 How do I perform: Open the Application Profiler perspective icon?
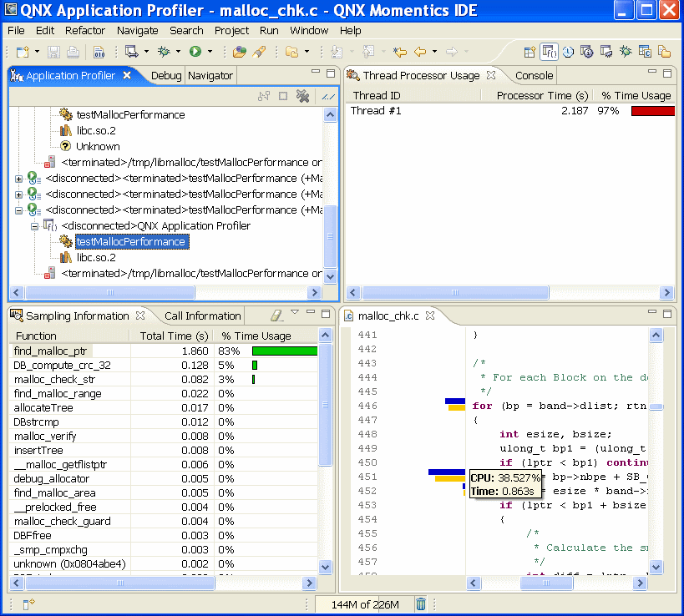[549, 52]
